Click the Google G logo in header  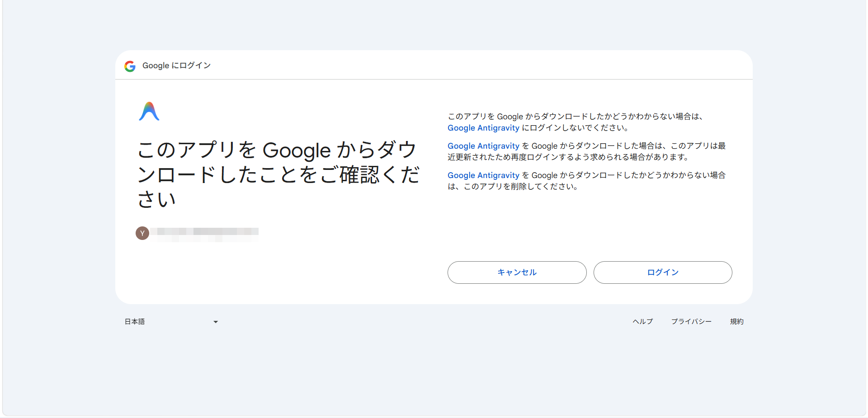(130, 66)
